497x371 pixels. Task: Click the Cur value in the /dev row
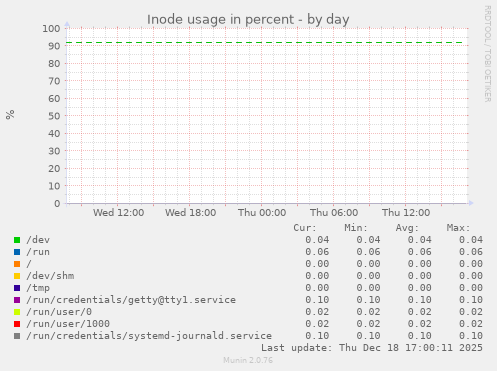(317, 240)
